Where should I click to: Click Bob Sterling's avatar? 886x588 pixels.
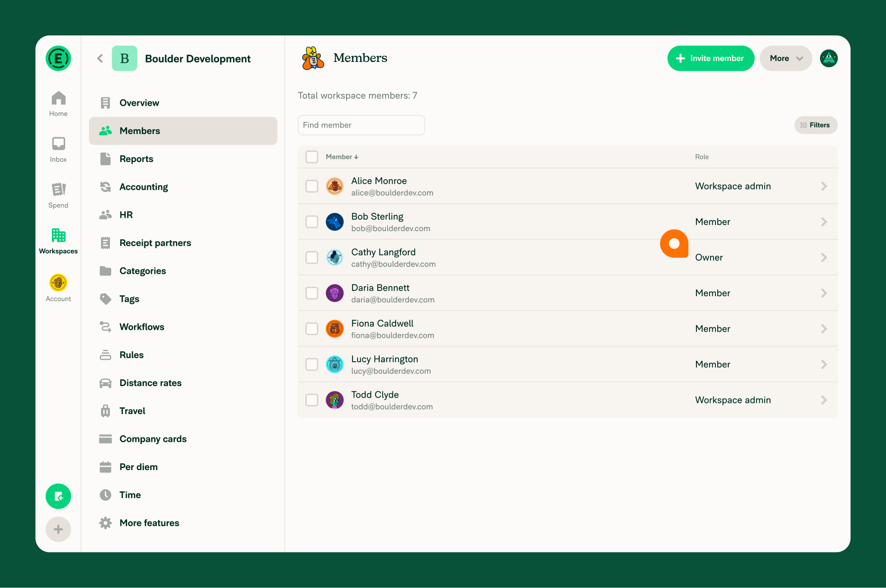click(x=334, y=222)
